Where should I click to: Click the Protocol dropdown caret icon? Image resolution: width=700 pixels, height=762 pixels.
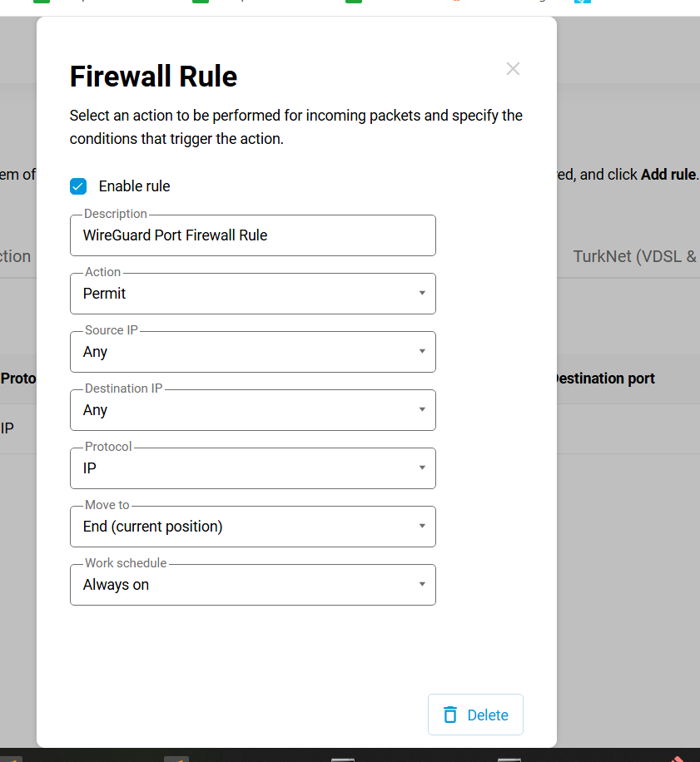422,468
